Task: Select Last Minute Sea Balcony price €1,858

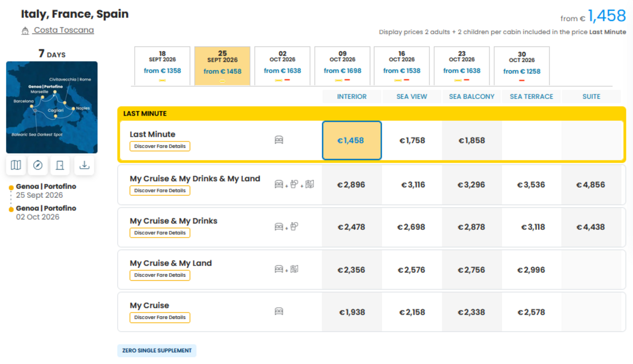Action: pyautogui.click(x=472, y=141)
